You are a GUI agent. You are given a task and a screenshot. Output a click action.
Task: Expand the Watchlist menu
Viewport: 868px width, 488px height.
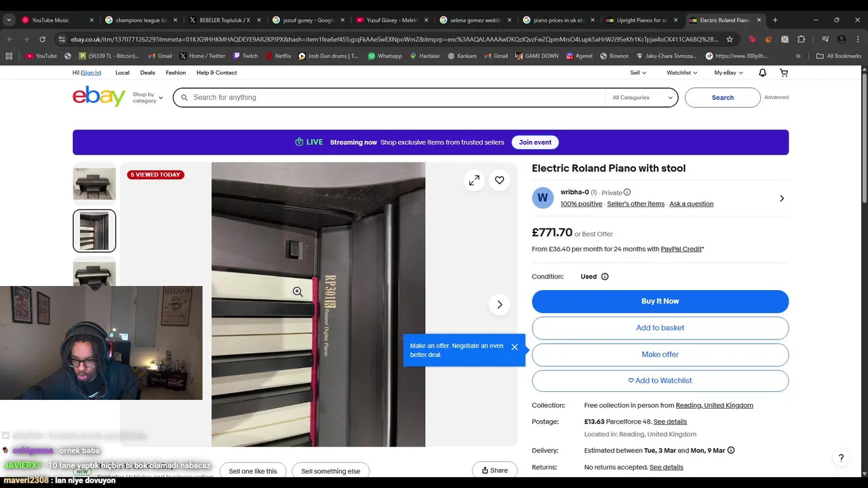click(682, 73)
